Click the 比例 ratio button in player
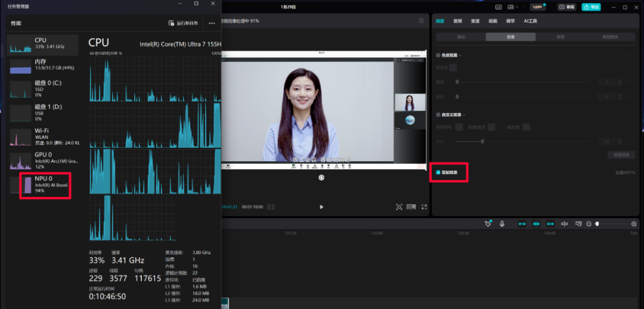The width and height of the screenshot is (644, 309). (411, 207)
